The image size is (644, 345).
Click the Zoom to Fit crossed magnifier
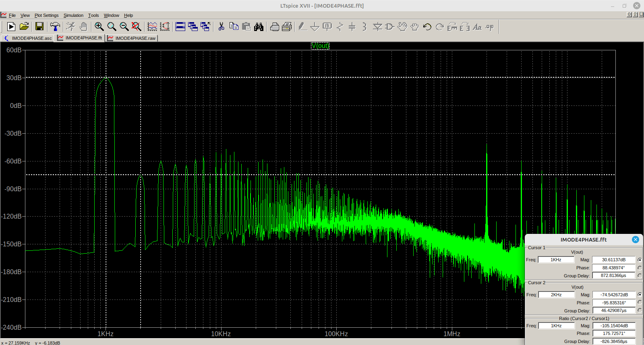(137, 27)
